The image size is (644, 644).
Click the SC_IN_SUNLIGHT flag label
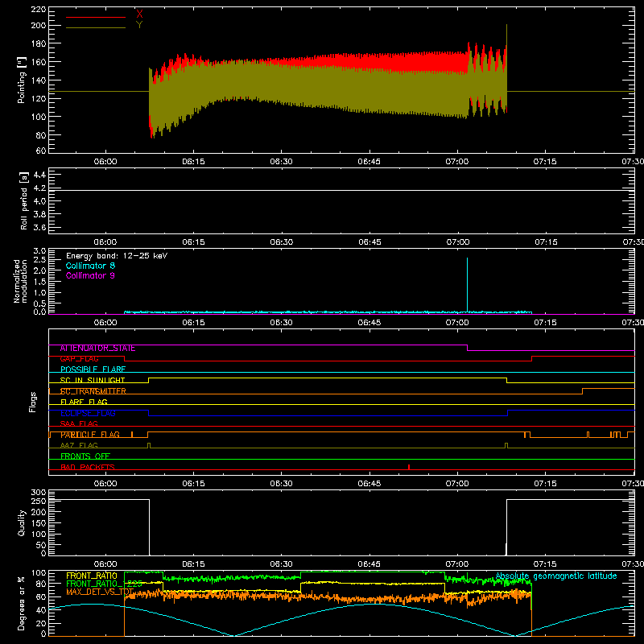[93, 380]
